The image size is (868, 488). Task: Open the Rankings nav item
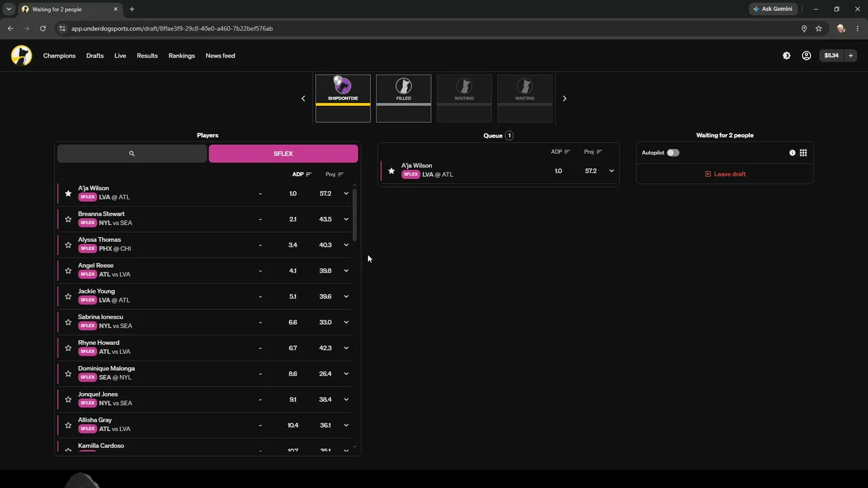click(x=182, y=56)
